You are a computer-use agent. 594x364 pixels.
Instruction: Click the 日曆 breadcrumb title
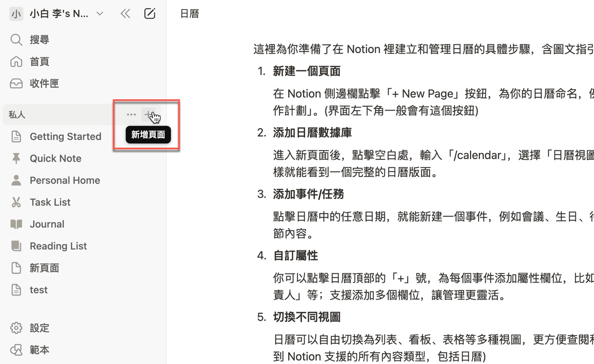tap(190, 14)
